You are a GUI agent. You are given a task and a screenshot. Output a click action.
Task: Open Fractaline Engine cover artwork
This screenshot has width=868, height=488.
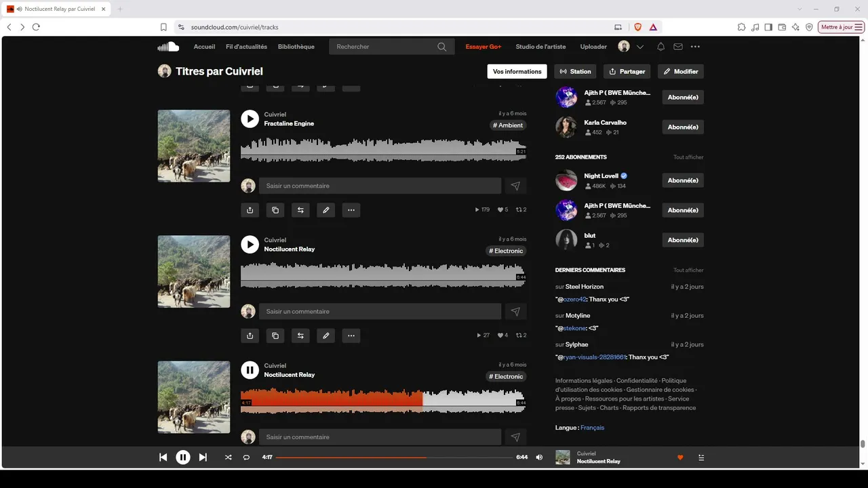(194, 146)
